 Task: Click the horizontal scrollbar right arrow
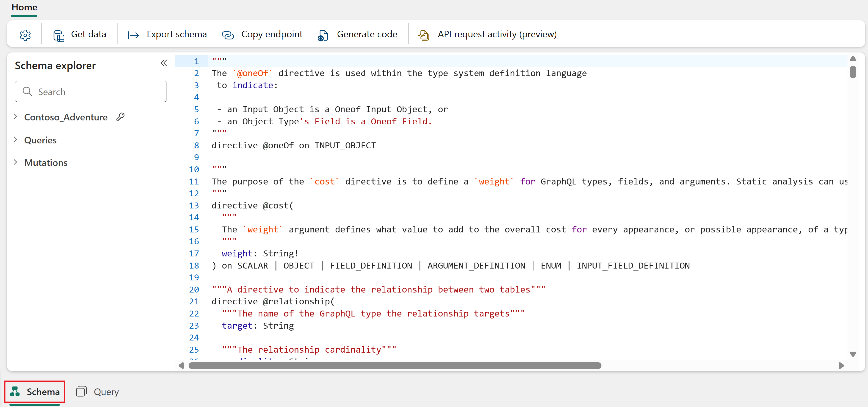[x=841, y=366]
